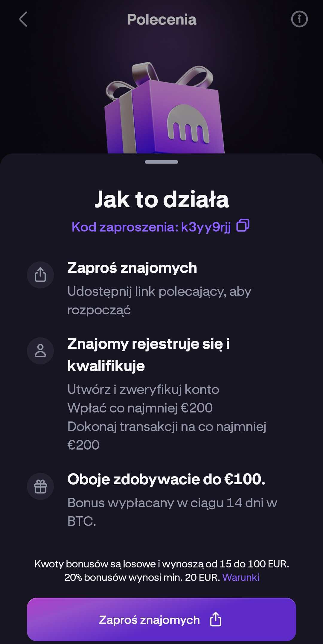Tap the "Oboje zdobywacie do €100." heading
323x644 pixels.
[x=166, y=479]
